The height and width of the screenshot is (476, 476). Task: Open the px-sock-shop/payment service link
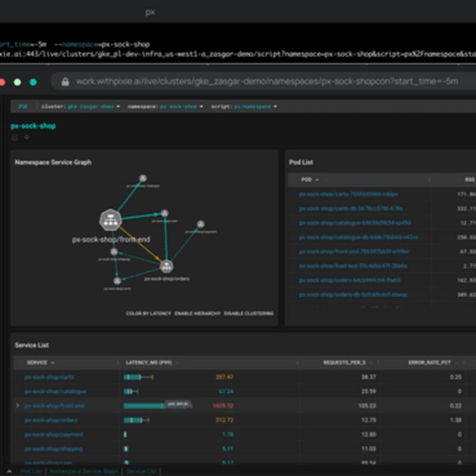click(54, 434)
